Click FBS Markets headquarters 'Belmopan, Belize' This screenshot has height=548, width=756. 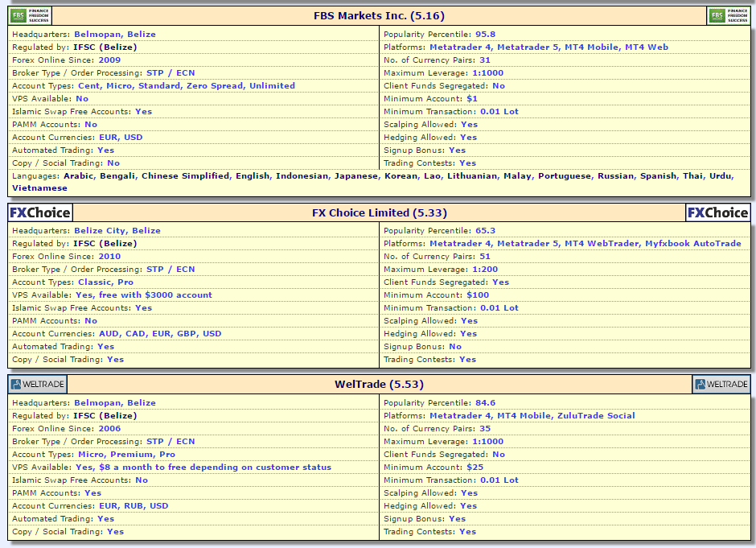[115, 35]
